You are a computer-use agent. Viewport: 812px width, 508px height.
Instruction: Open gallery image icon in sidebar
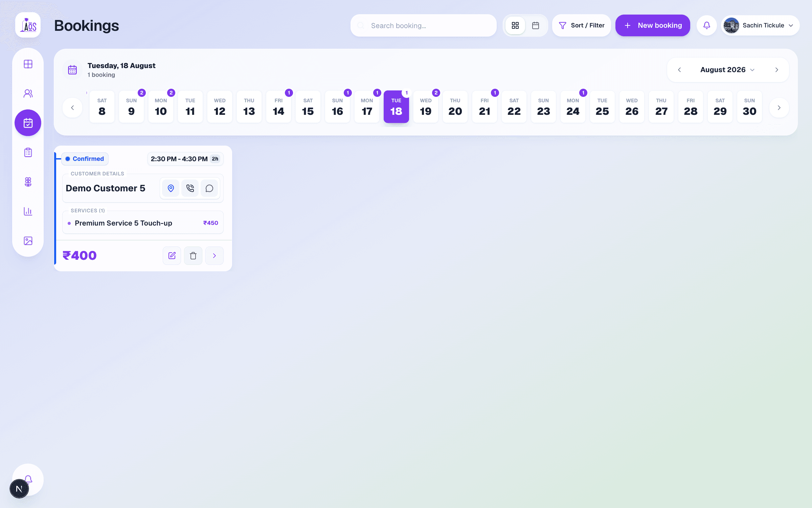pos(28,241)
